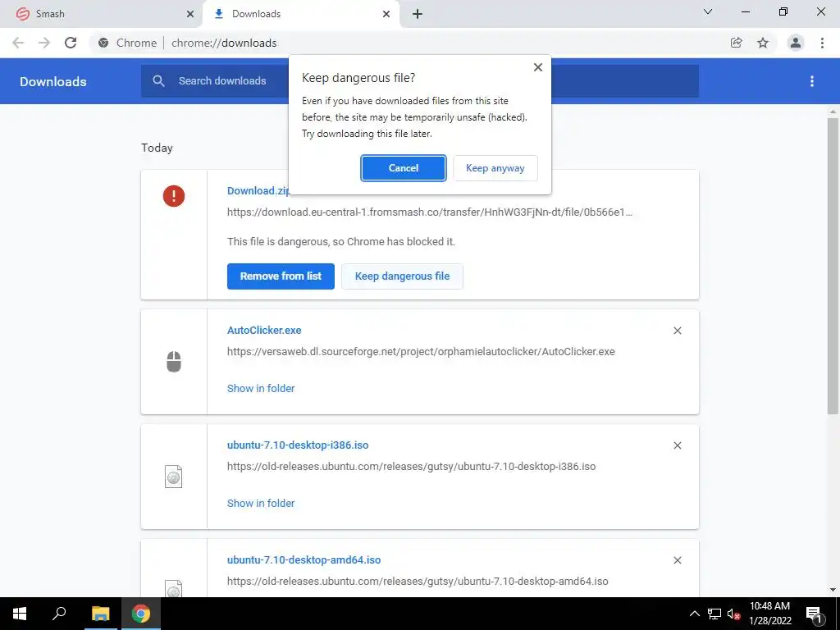Click the network tray icon
Screen dimensions: 840x630
714,614
